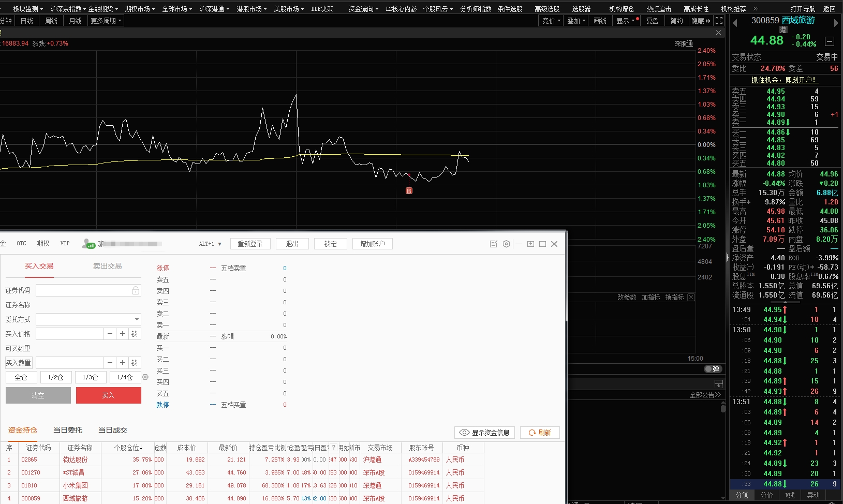This screenshot has width=843, height=504.
Task: Increase 买入价格 with the plus button
Action: pyautogui.click(x=122, y=334)
